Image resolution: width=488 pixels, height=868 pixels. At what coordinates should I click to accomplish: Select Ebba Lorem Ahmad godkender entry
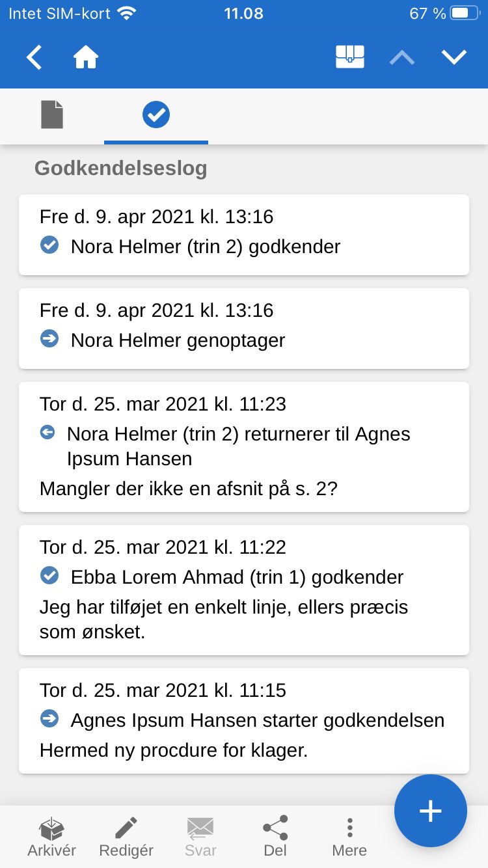pos(244,590)
